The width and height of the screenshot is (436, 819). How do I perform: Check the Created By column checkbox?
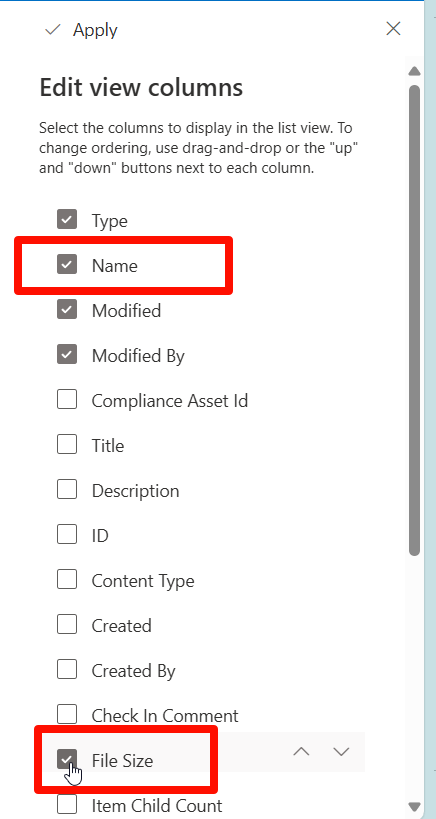(67, 670)
